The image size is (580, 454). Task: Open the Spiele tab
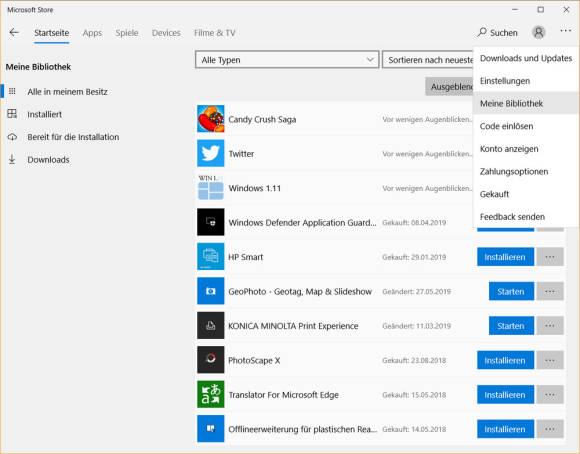(127, 33)
